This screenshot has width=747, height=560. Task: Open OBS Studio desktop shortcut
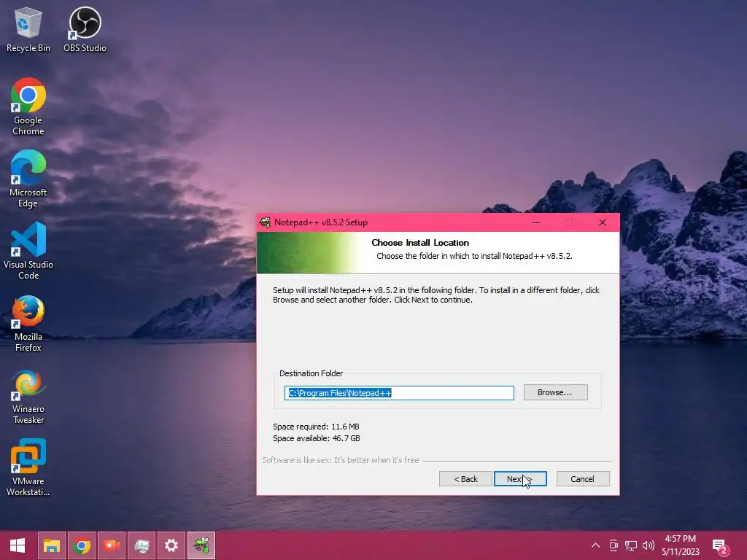pyautogui.click(x=85, y=29)
